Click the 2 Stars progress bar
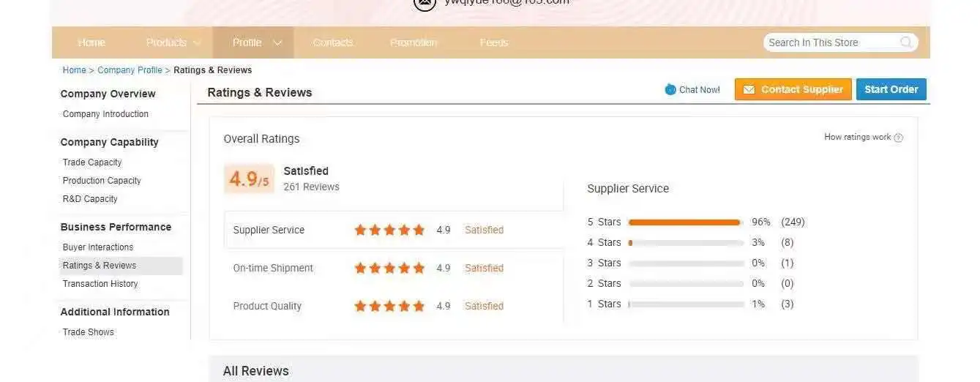The image size is (980, 382). 686,283
